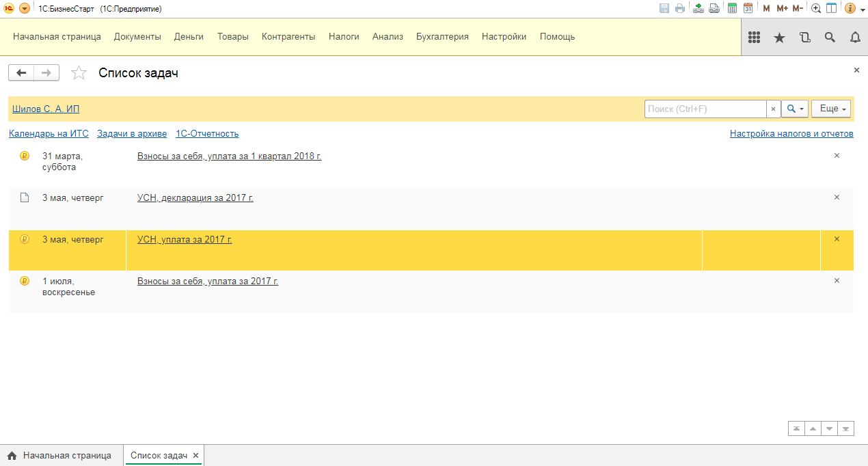Viewport: 868px width, 466px height.
Task: Add Список задач to favorites star
Action: pos(79,73)
